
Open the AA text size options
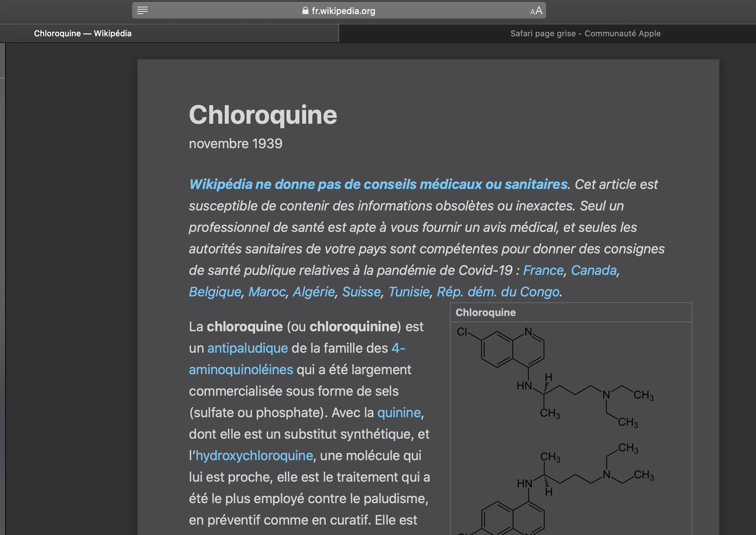click(x=536, y=11)
